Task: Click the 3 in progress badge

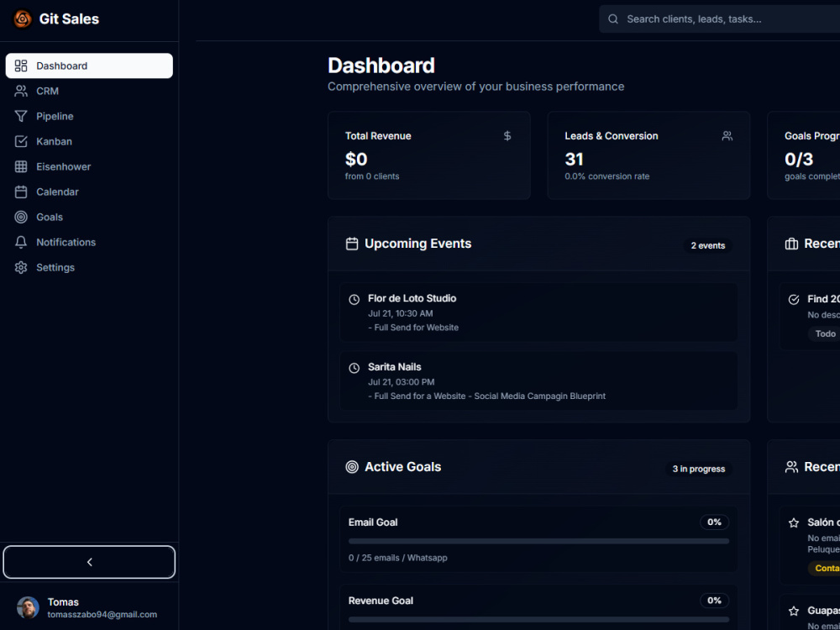Action: (x=699, y=469)
